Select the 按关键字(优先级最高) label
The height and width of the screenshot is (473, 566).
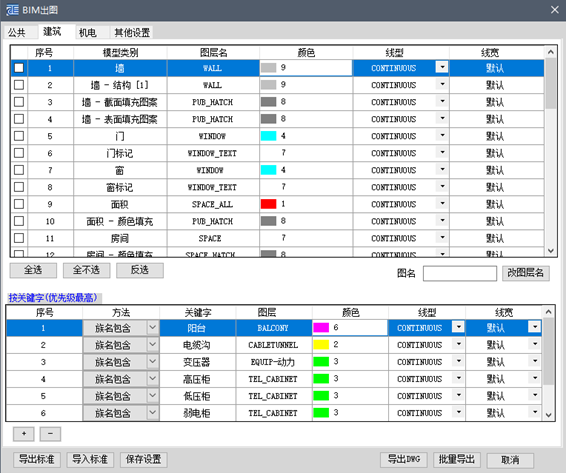[53, 298]
